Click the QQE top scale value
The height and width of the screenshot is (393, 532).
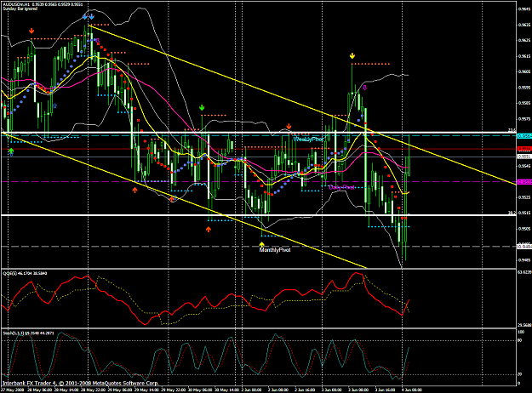pyautogui.click(x=524, y=272)
